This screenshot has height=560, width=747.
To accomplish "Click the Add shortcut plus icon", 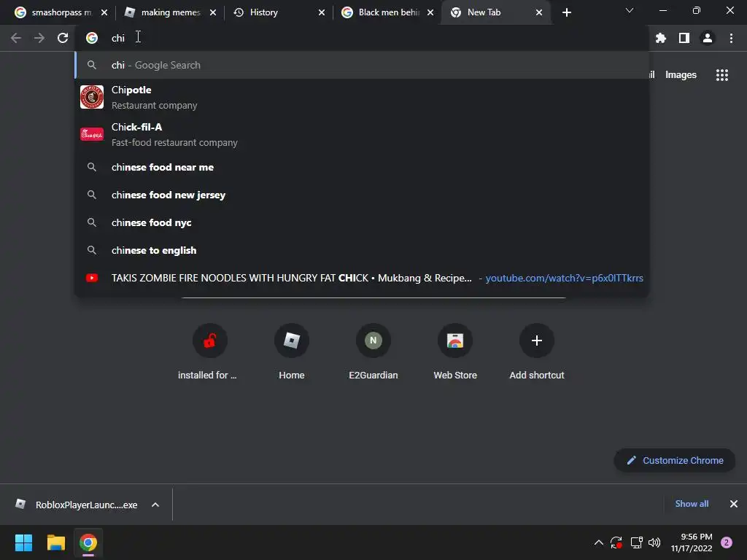I will tap(537, 341).
